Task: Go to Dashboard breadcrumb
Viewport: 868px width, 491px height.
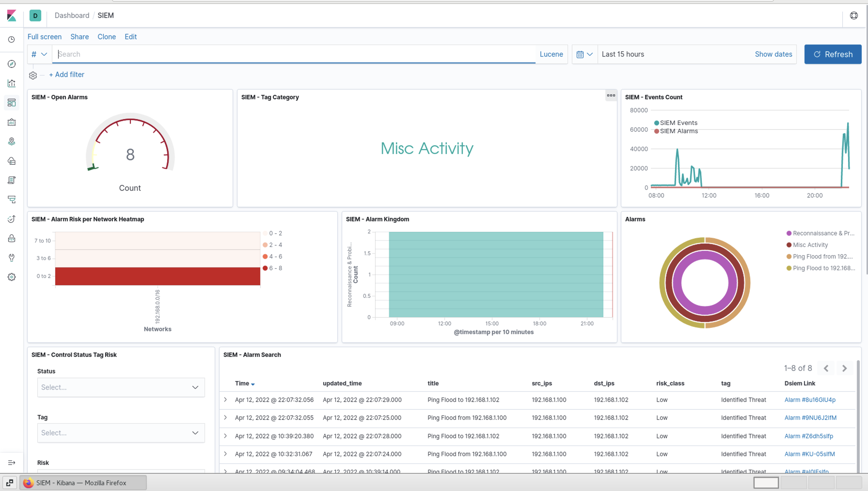Action: pyautogui.click(x=72, y=15)
